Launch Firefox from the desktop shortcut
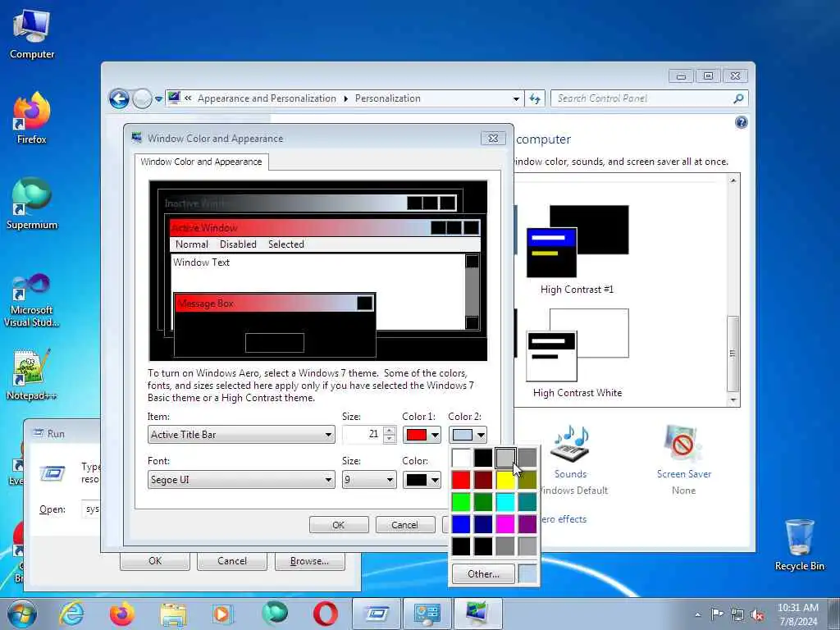 (x=32, y=119)
